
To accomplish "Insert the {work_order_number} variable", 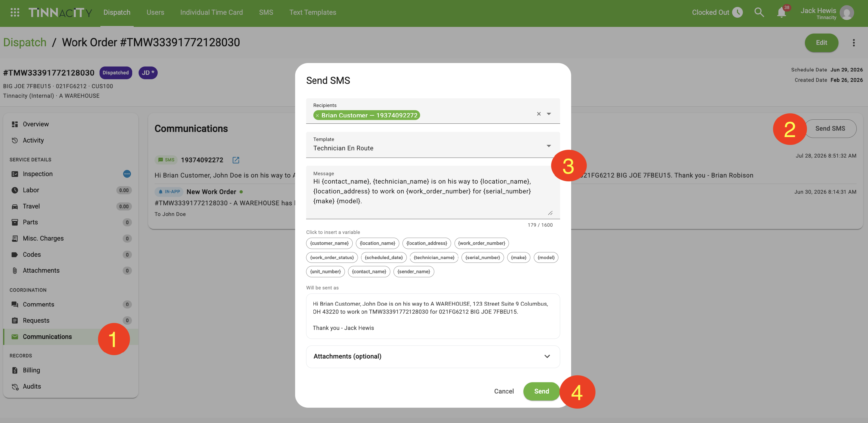I will pyautogui.click(x=481, y=243).
